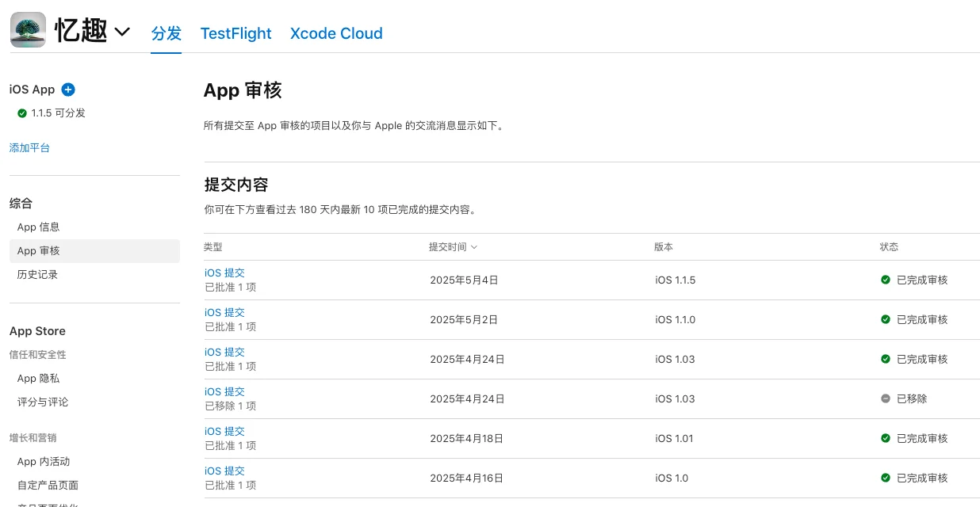Image resolution: width=980 pixels, height=507 pixels.
Task: Click the approved status icon for iOS 1.1.5
Action: coord(886,280)
